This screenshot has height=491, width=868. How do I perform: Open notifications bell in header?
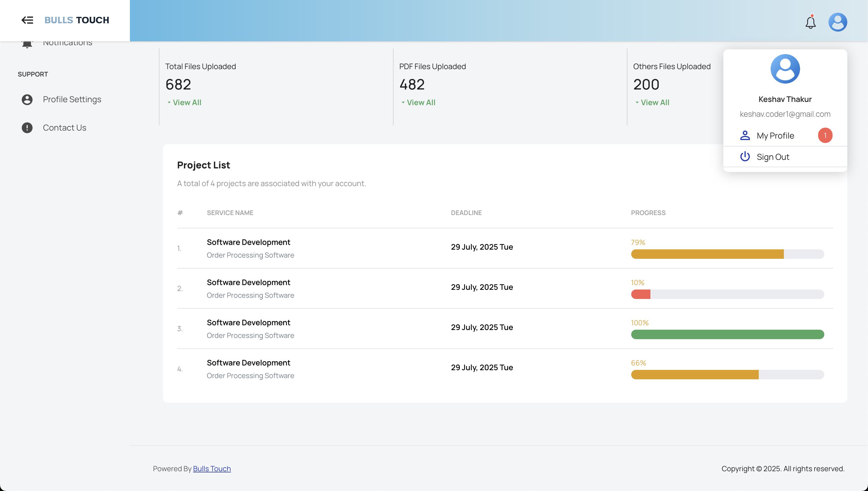click(x=810, y=22)
